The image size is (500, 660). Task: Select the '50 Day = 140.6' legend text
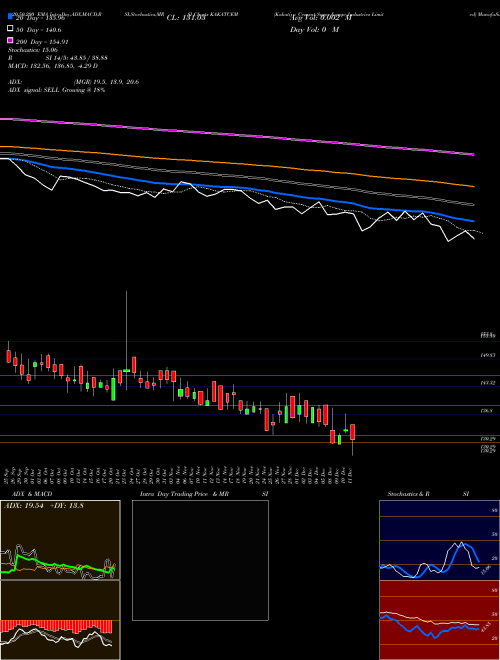click(x=39, y=30)
